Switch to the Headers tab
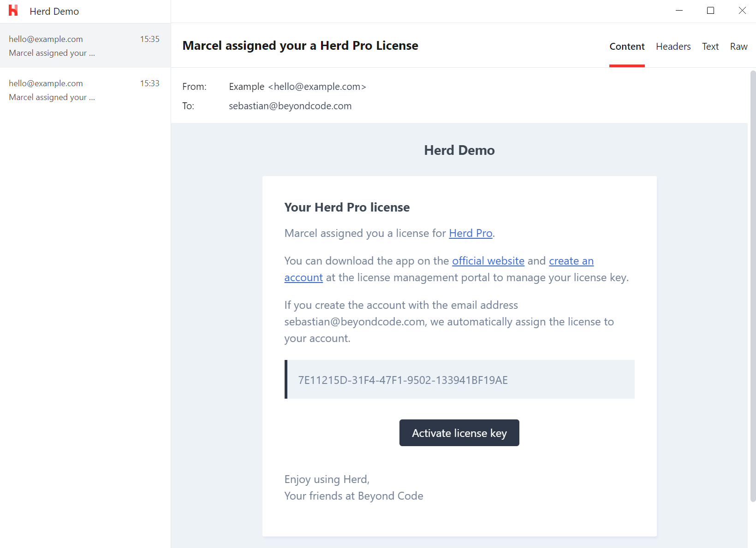This screenshot has height=548, width=756. (673, 46)
